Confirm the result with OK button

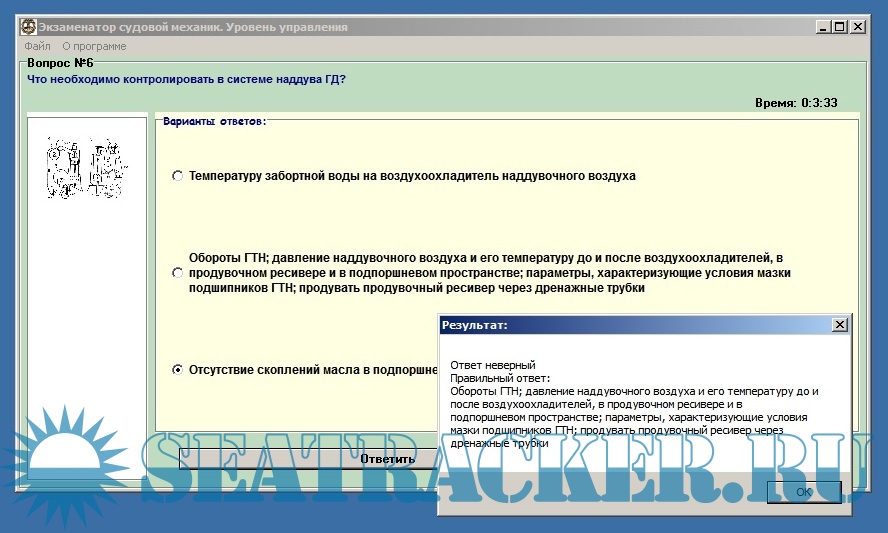tap(804, 492)
